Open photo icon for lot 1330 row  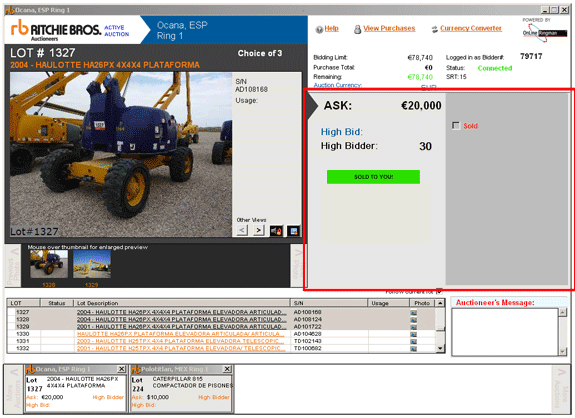(414, 334)
